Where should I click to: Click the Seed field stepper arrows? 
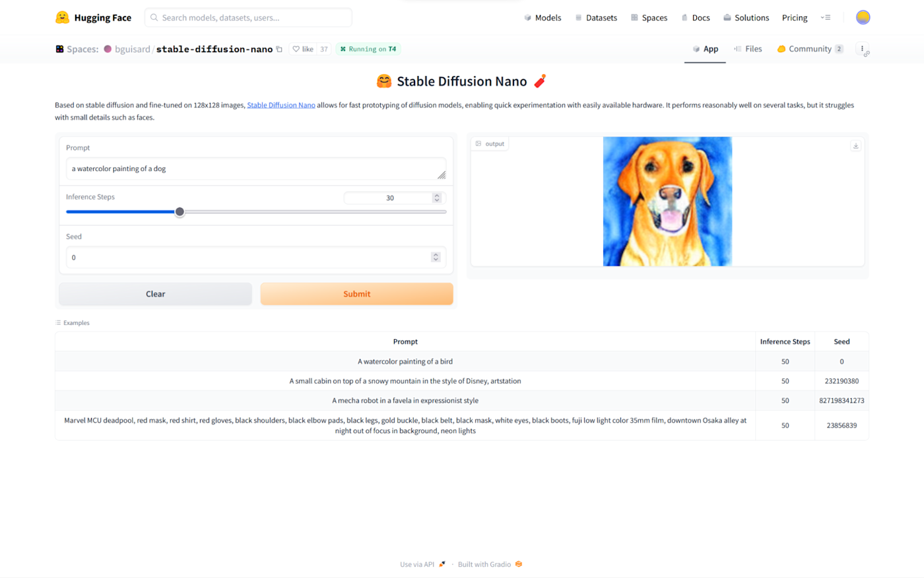[x=436, y=257]
